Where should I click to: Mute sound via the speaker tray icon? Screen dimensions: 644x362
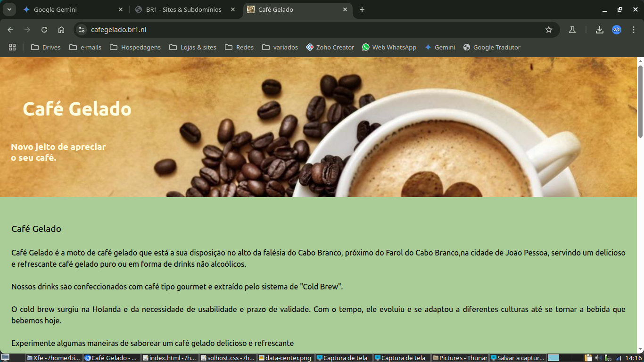(598, 357)
